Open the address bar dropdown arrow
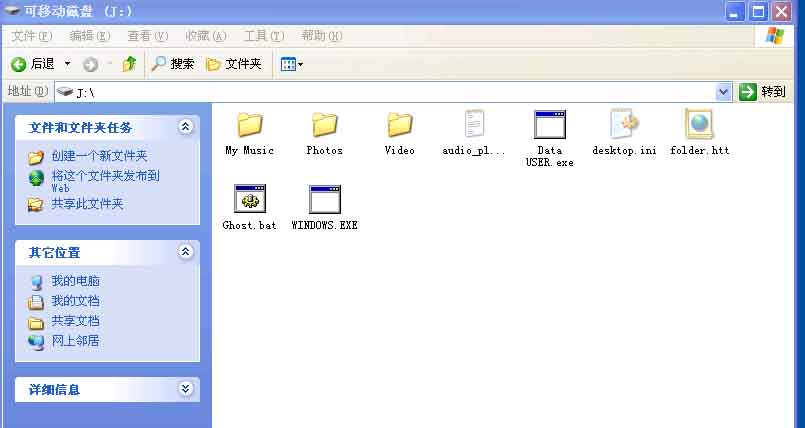Viewport: 805px width, 428px height. (723, 92)
